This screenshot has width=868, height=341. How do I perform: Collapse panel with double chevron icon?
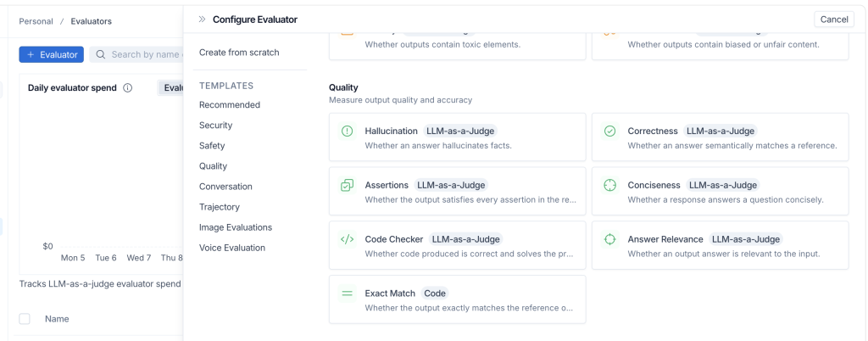click(202, 20)
